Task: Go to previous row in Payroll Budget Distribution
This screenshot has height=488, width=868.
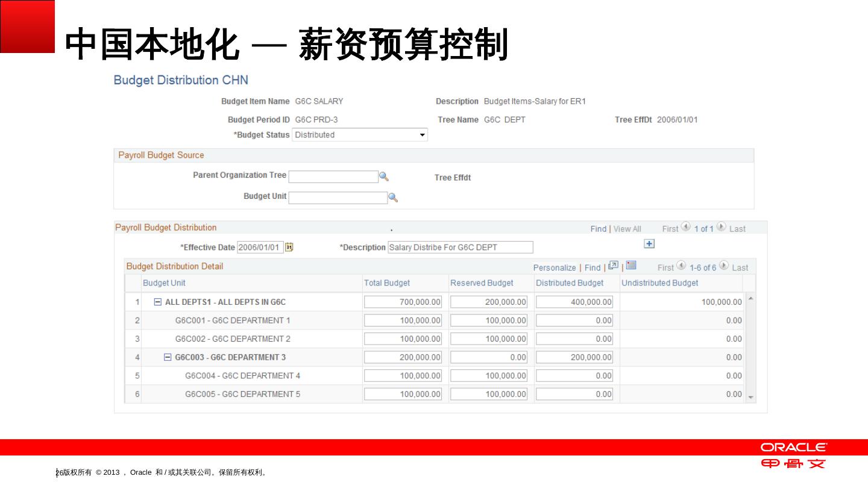Action: click(686, 228)
